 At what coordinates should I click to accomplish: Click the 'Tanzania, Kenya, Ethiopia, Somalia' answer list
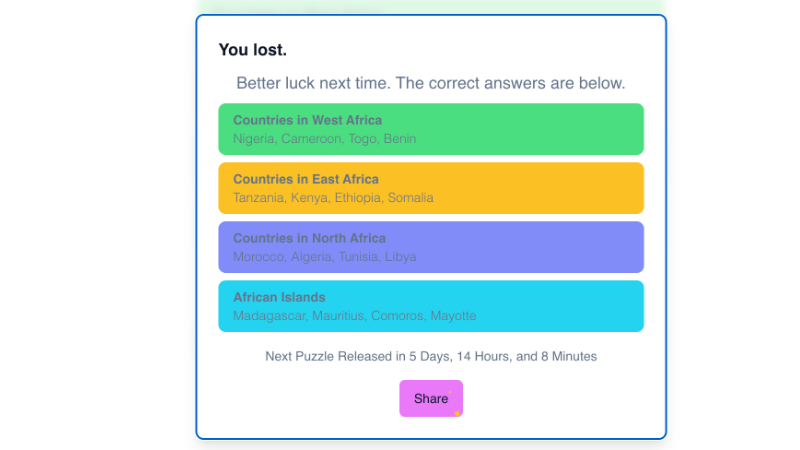point(333,198)
